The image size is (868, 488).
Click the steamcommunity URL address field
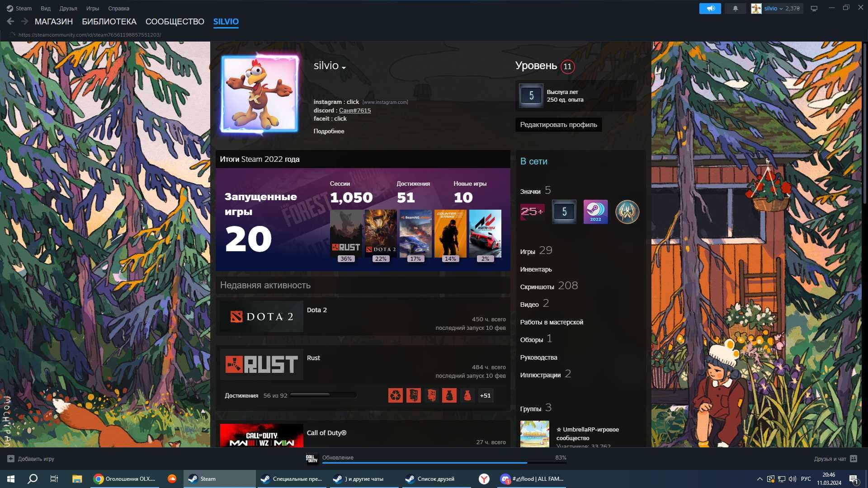[x=90, y=35]
